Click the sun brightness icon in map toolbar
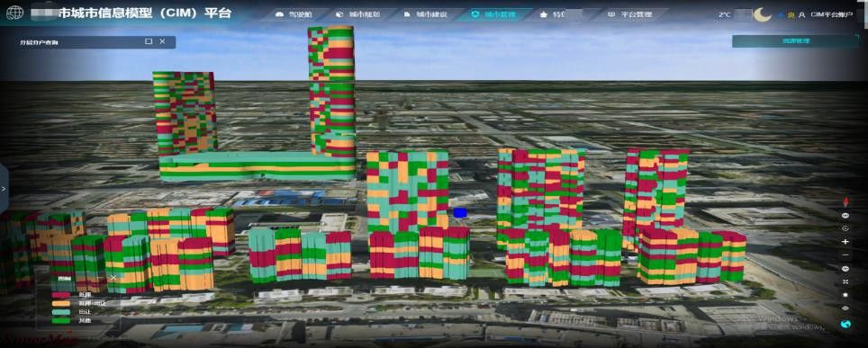 tap(845, 295)
